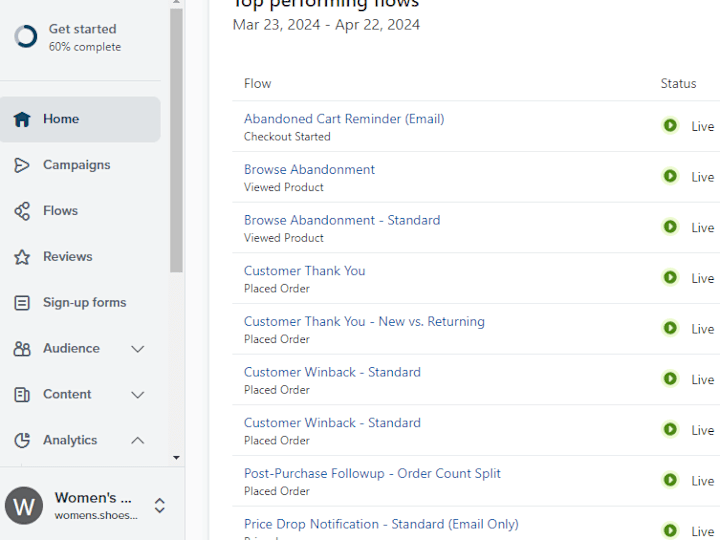The width and height of the screenshot is (720, 540).
Task: Click the Flows branching icon
Action: (22, 211)
